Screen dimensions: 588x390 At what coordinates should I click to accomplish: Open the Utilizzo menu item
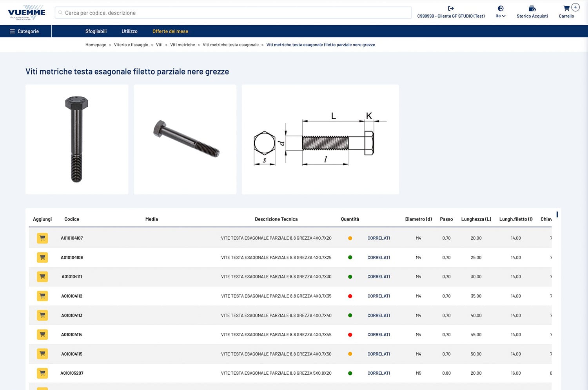click(x=129, y=31)
